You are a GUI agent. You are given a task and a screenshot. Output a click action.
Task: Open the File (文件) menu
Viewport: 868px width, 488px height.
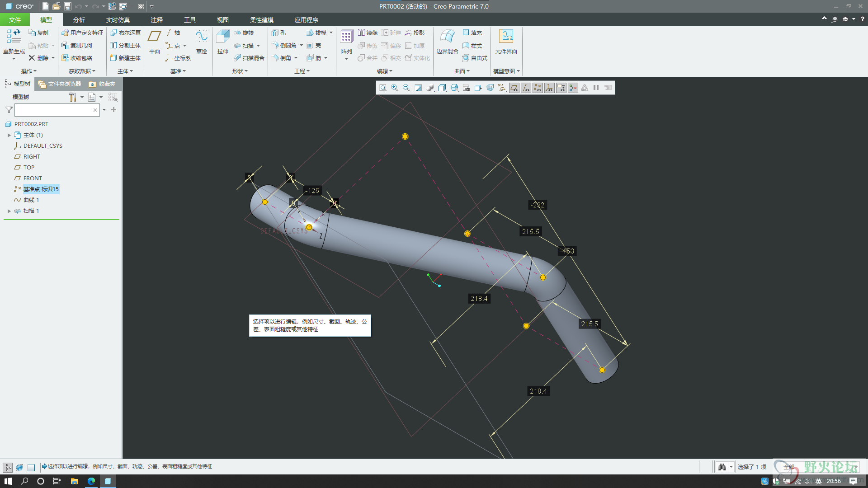(14, 20)
